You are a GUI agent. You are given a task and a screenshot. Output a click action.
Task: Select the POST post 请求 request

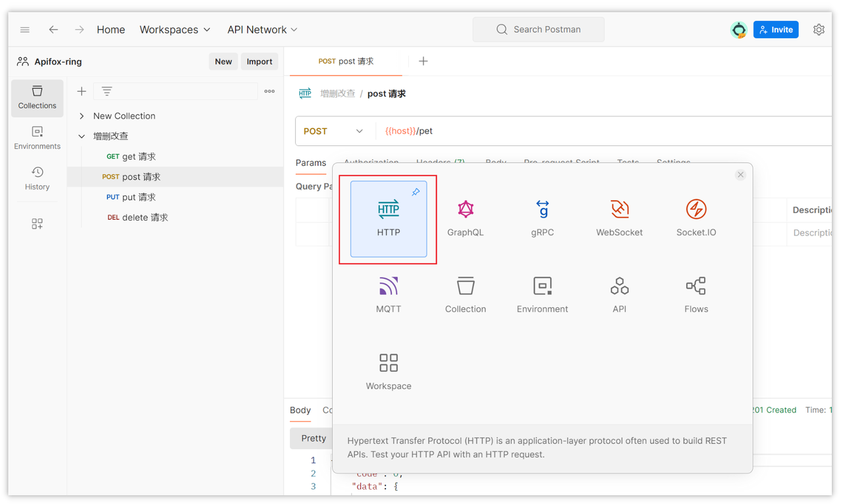point(175,177)
